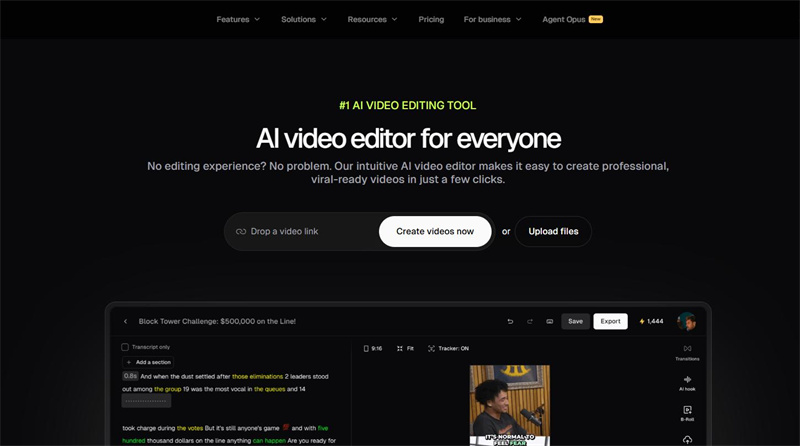
Task: Open the B-Roll tool icon
Action: (687, 412)
